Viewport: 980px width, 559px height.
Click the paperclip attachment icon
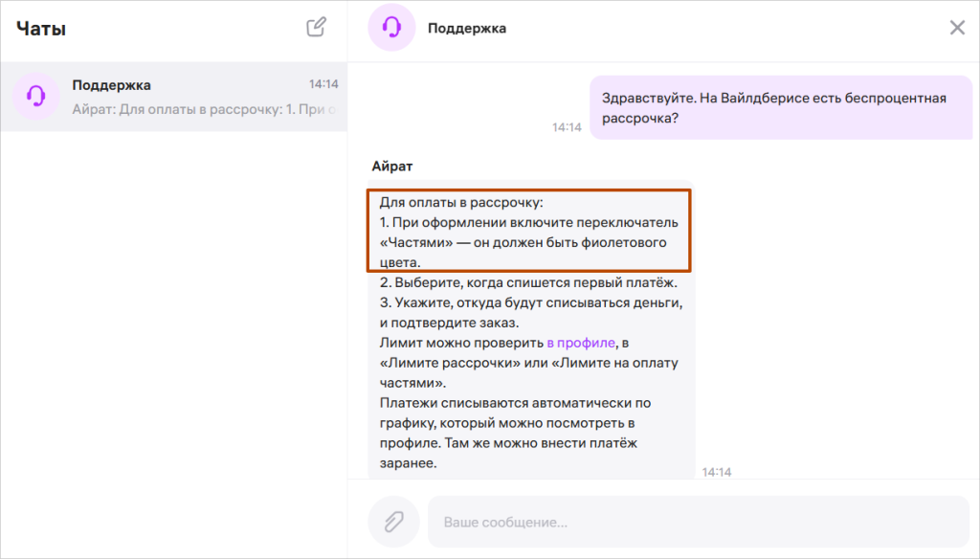(392, 522)
